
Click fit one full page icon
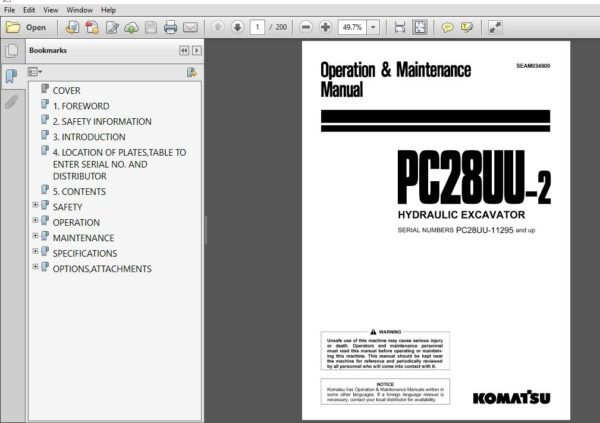click(x=420, y=28)
